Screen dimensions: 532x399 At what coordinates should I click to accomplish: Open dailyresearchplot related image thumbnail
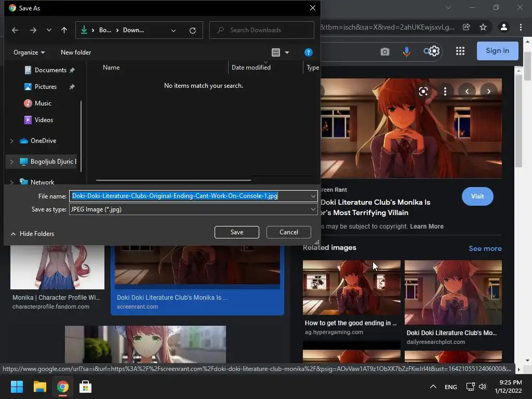pos(453,292)
